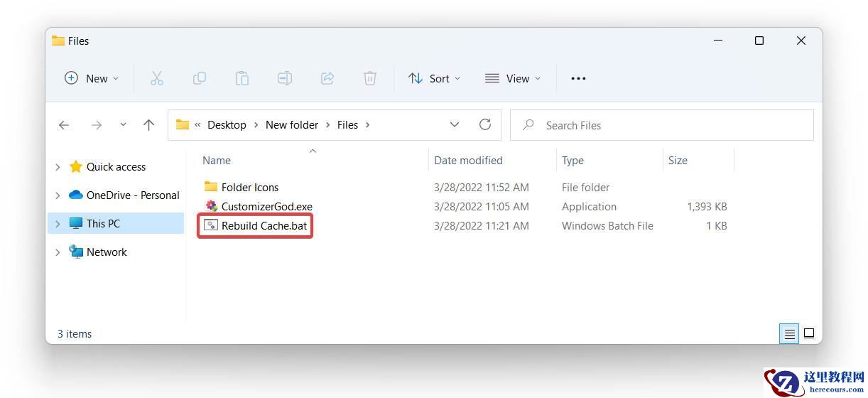Select the Rebuild Cache.bat file
The height and width of the screenshot is (398, 868).
point(264,226)
